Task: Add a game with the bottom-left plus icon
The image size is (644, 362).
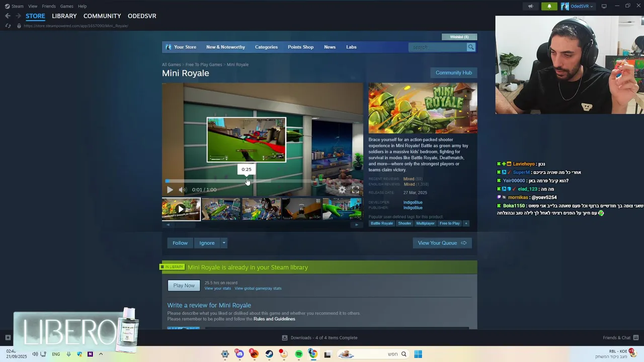Action: point(8,338)
